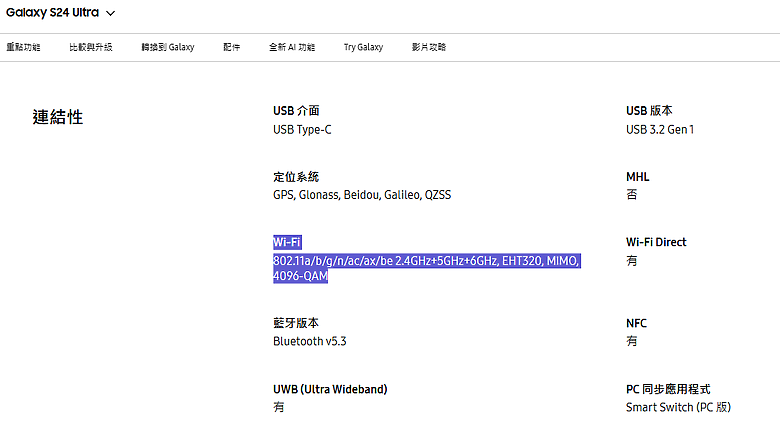Screen dimensions: 780x430
Task: Click the NFC label
Action: [x=636, y=323]
